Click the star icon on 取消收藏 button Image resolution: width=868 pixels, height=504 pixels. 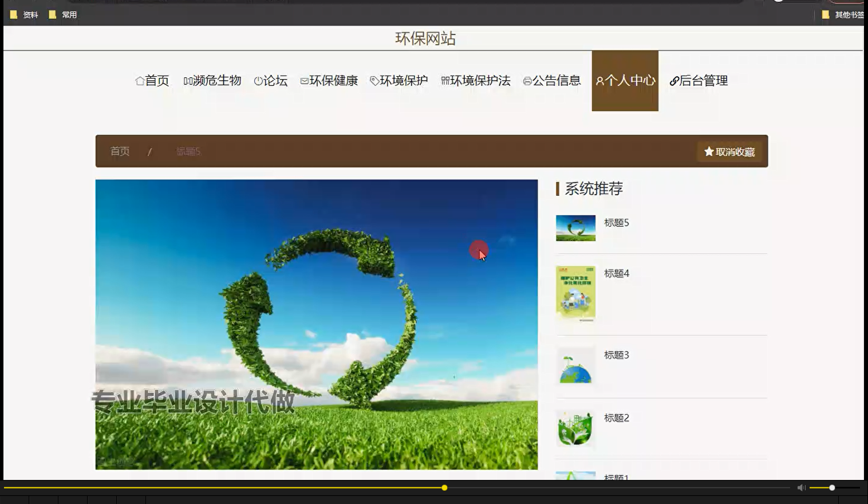tap(708, 151)
